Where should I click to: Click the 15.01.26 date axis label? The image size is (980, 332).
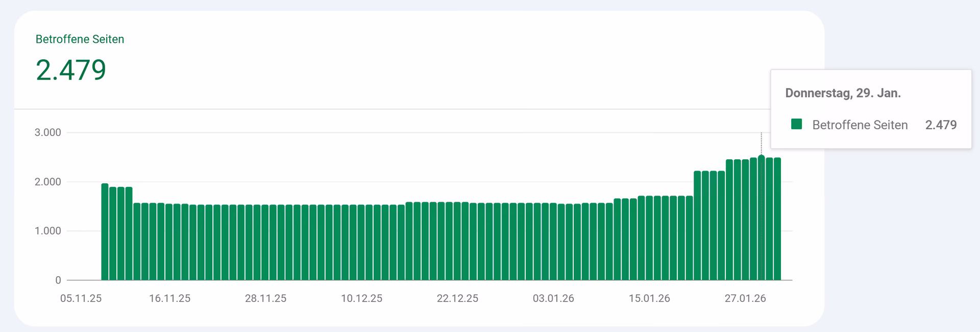pyautogui.click(x=649, y=298)
